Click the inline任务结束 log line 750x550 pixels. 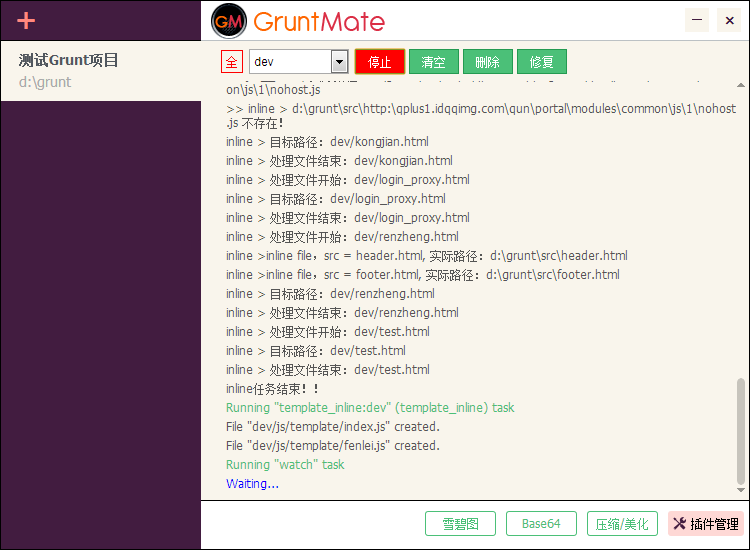[x=272, y=389]
